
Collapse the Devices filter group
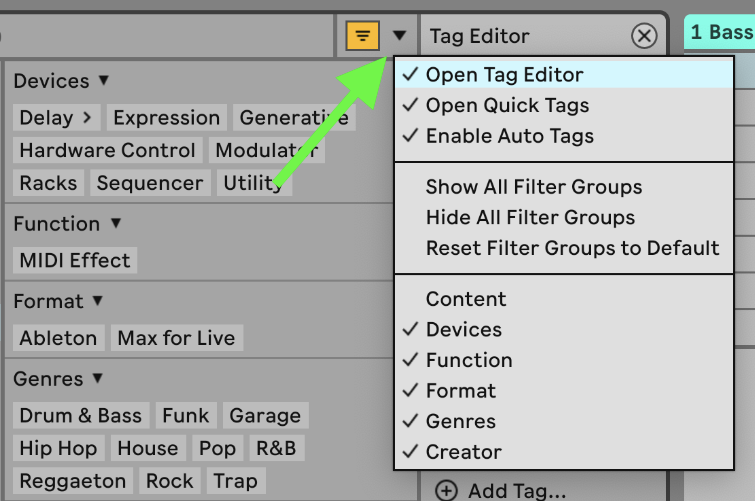pyautogui.click(x=103, y=81)
